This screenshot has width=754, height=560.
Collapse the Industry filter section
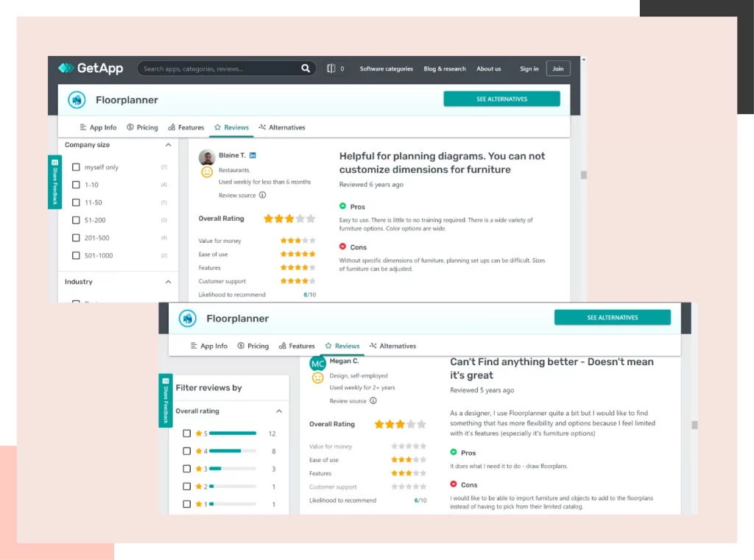[x=168, y=282]
